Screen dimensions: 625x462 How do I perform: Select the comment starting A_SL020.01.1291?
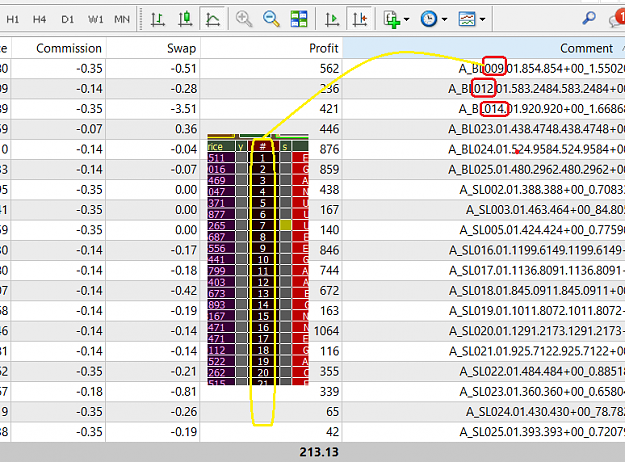(x=537, y=331)
